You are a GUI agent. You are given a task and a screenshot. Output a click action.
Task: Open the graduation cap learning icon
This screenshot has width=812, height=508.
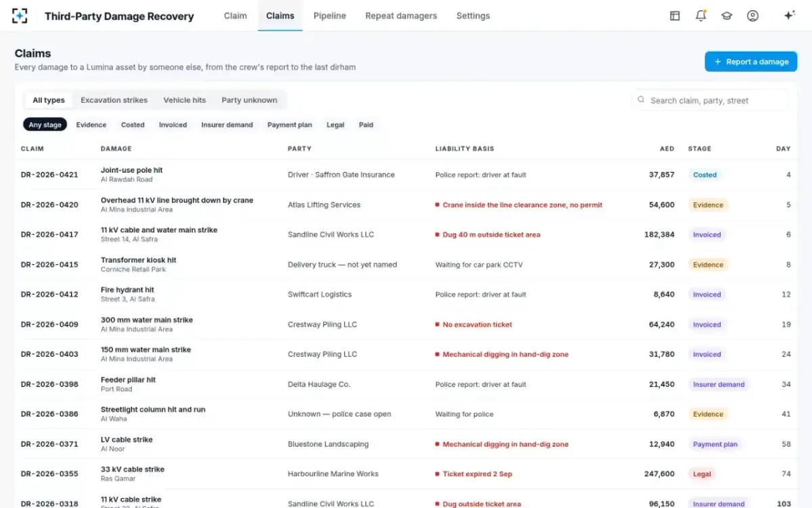click(x=727, y=16)
